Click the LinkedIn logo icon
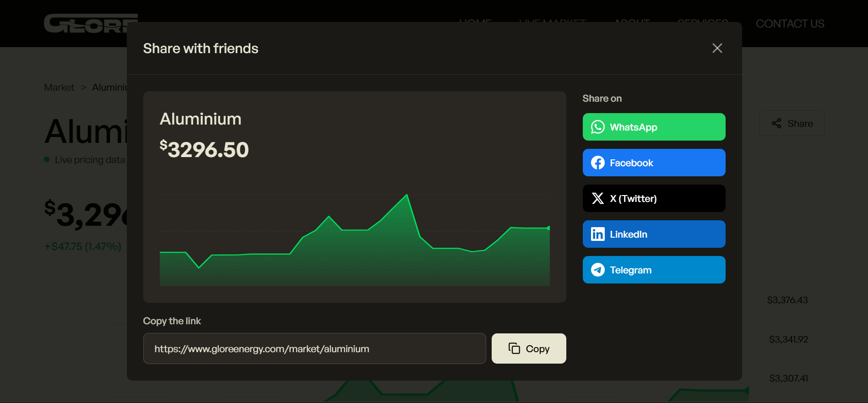The image size is (868, 403). coord(597,234)
